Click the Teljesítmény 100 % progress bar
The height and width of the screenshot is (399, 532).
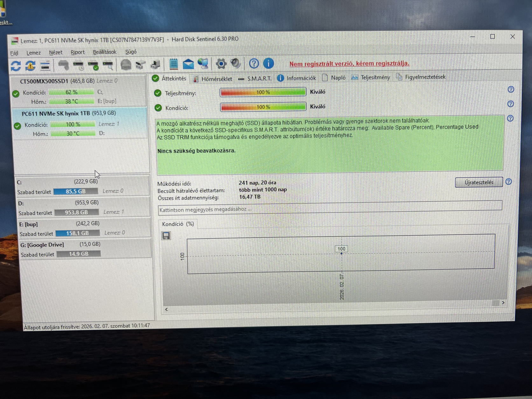[263, 92]
